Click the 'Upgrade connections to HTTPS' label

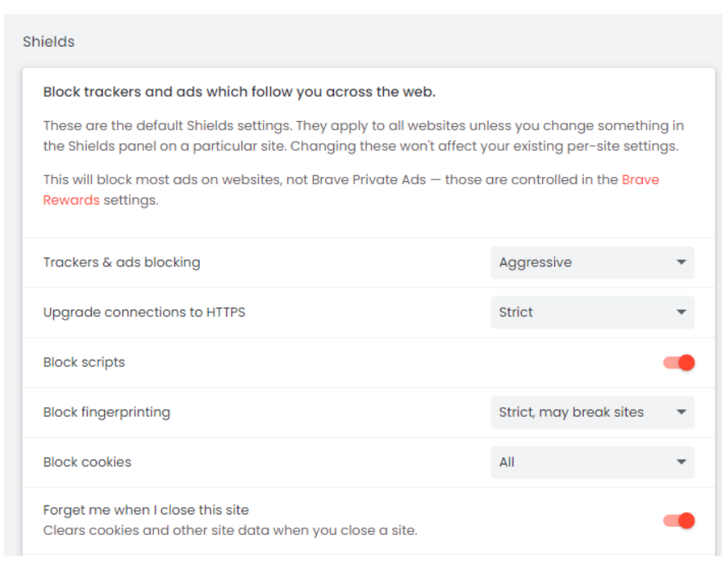[144, 313]
